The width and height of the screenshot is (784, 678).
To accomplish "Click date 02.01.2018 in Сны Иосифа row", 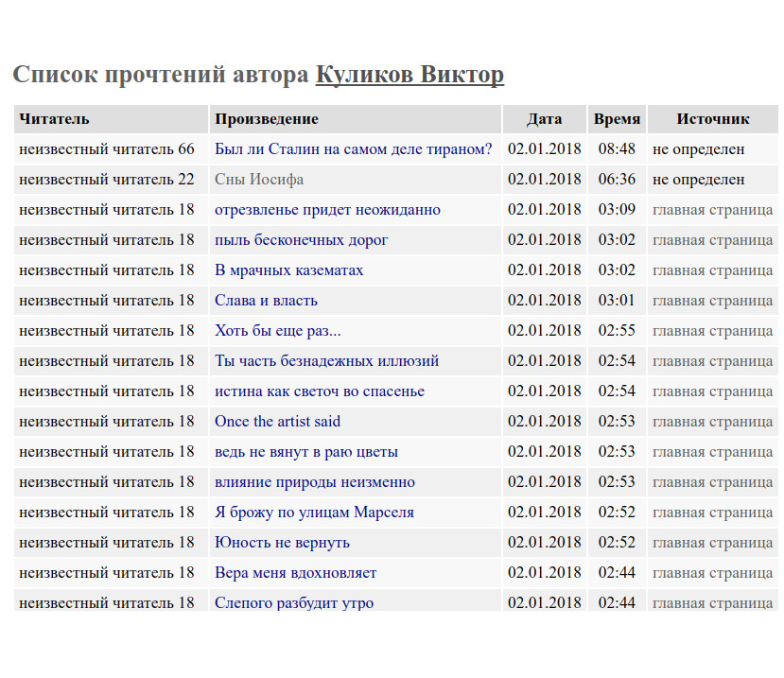I will (545, 180).
